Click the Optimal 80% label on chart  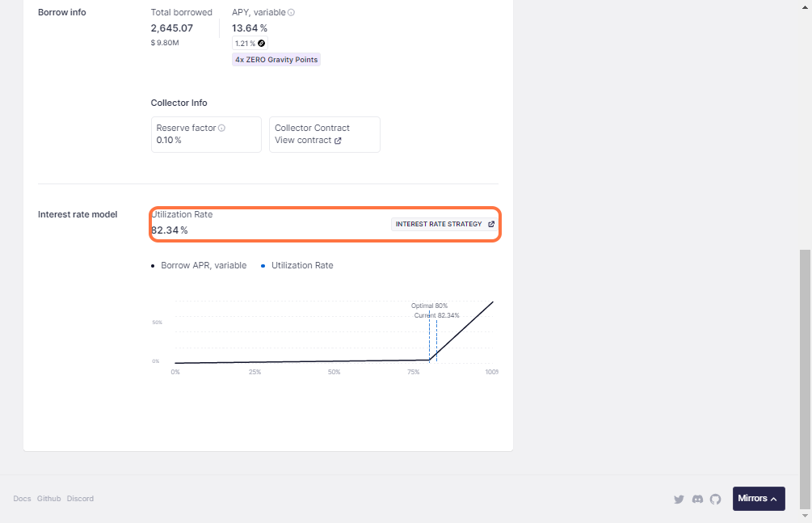429,306
